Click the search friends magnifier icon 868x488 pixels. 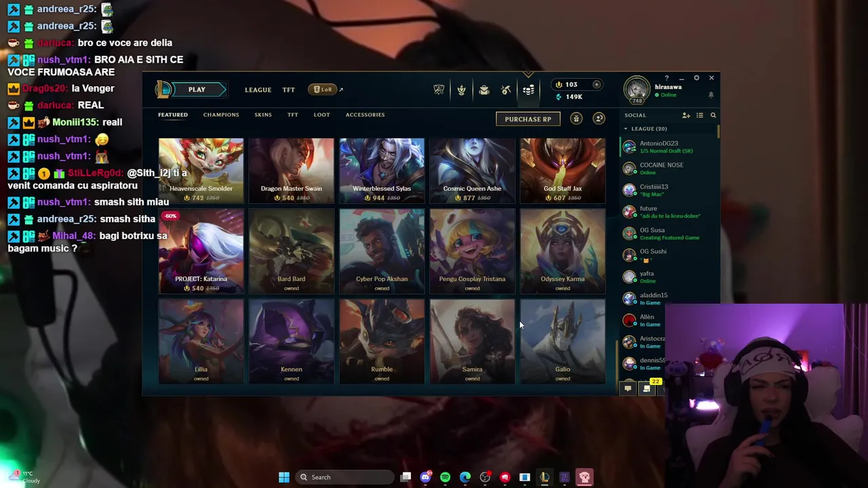713,115
